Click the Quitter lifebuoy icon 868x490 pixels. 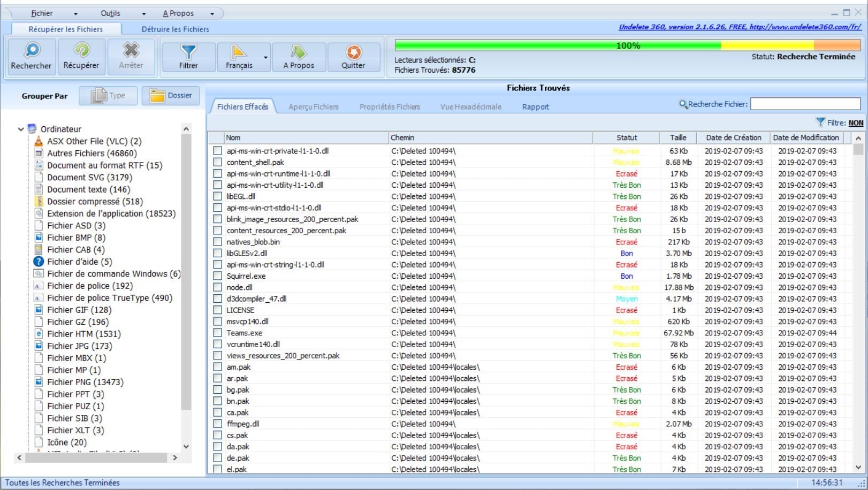353,52
